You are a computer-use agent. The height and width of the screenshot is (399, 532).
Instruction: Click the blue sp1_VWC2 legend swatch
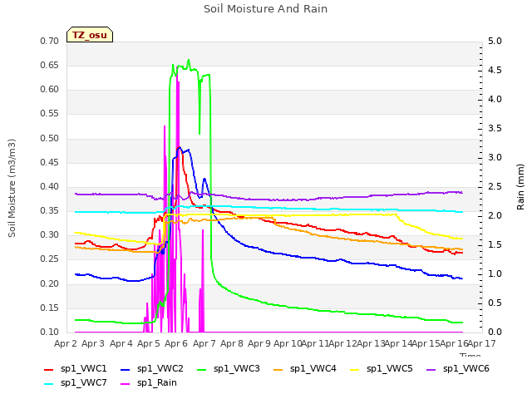tap(126, 369)
